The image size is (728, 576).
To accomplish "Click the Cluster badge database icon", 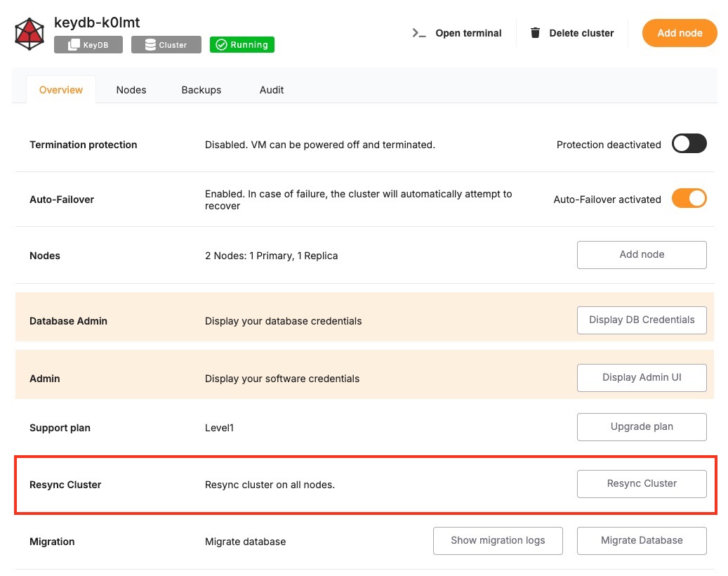I will coord(150,45).
